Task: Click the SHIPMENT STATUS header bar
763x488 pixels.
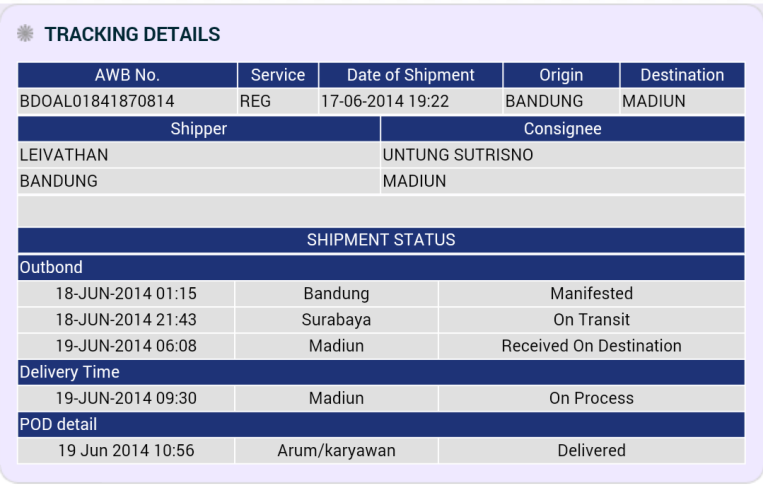Action: [381, 240]
